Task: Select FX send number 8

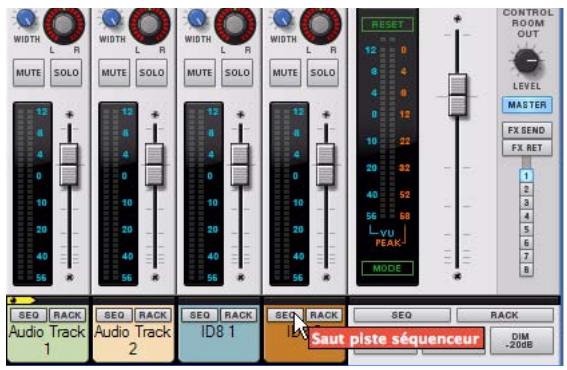Action: 526,269
